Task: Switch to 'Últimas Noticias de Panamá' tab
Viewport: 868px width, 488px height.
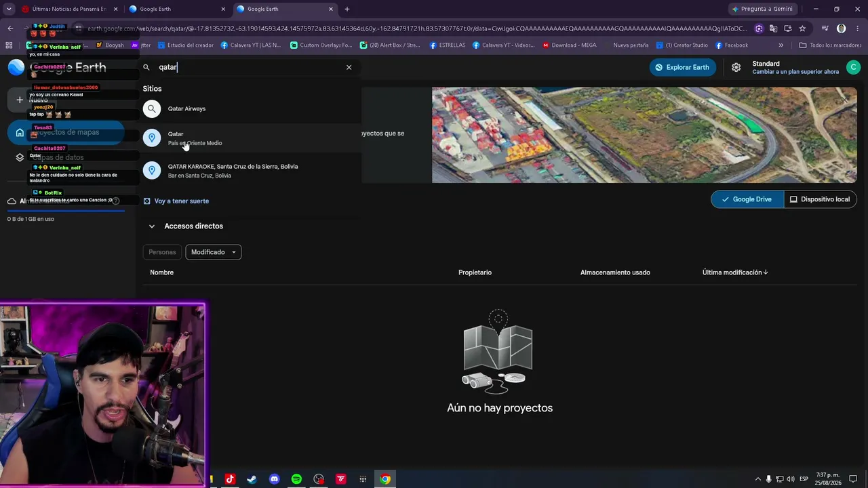Action: tap(69, 9)
